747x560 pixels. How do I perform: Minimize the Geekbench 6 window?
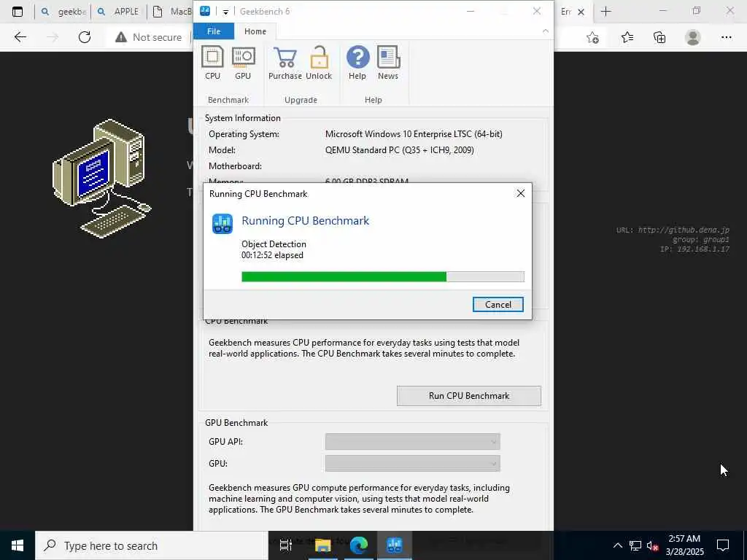tap(471, 12)
